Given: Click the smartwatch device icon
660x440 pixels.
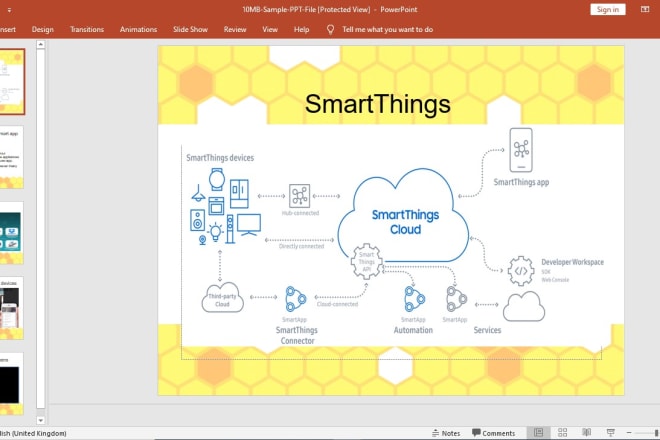Looking at the screenshot, I should click(x=217, y=179).
